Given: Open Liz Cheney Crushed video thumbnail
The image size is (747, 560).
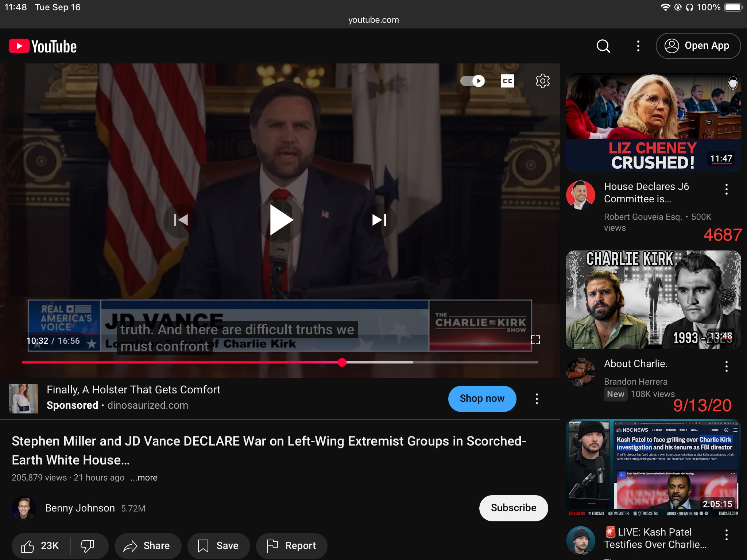Looking at the screenshot, I should coord(653,122).
